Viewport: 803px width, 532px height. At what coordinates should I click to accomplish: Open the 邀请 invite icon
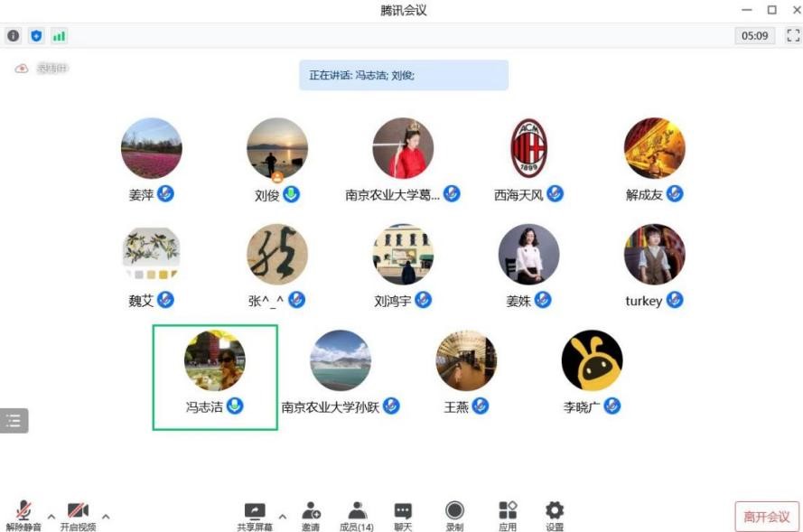(x=311, y=516)
